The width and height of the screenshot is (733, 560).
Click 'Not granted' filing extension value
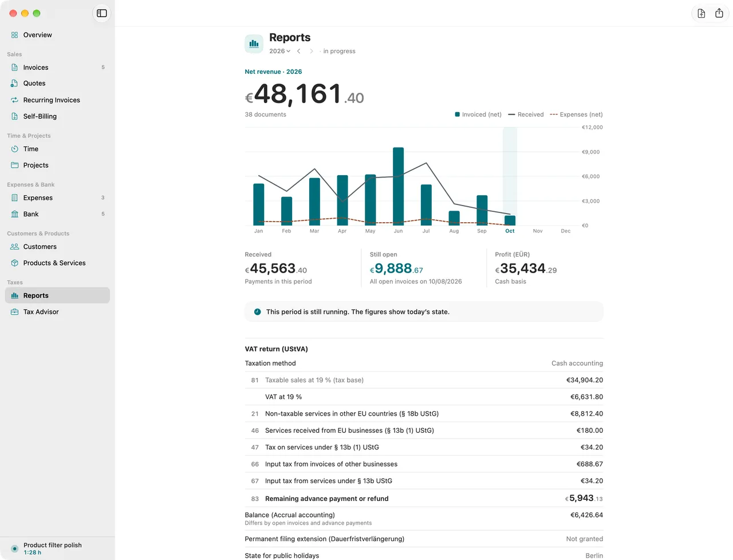coord(585,539)
